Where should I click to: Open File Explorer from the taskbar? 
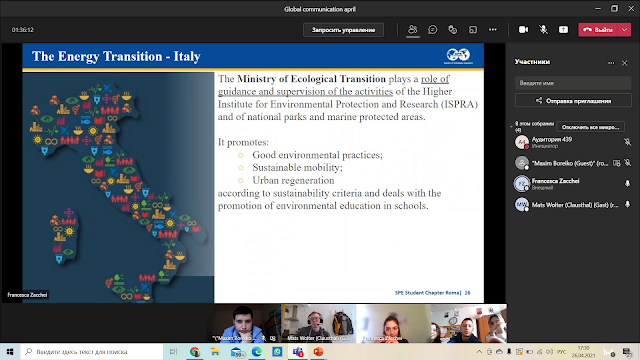tap(215, 351)
